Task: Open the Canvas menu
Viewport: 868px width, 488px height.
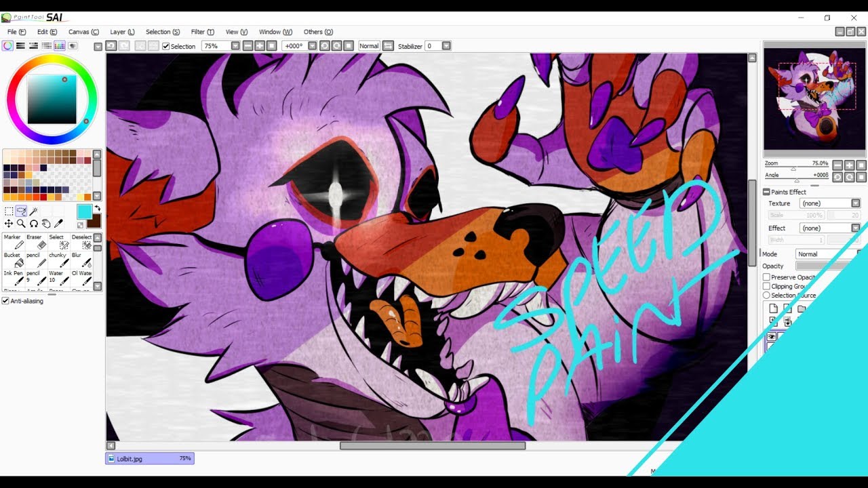Action: click(83, 32)
